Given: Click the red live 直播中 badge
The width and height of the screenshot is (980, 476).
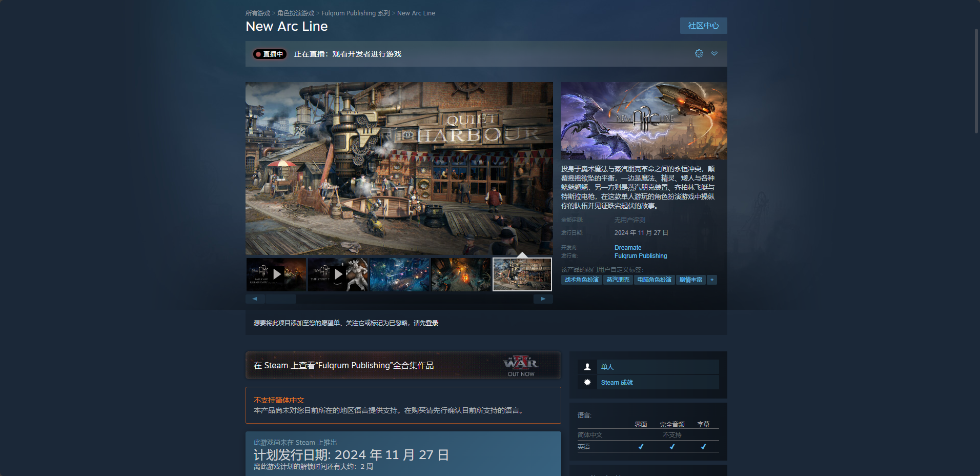Looking at the screenshot, I should point(270,54).
